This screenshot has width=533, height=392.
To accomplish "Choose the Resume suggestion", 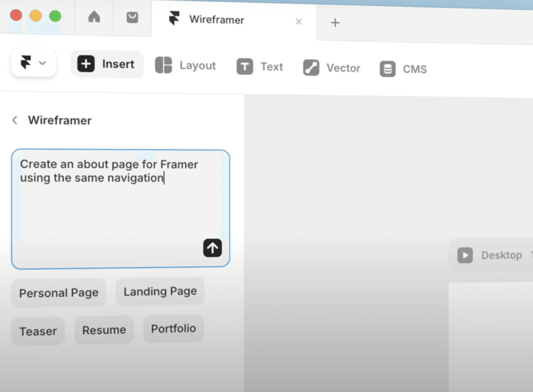I will (x=104, y=330).
